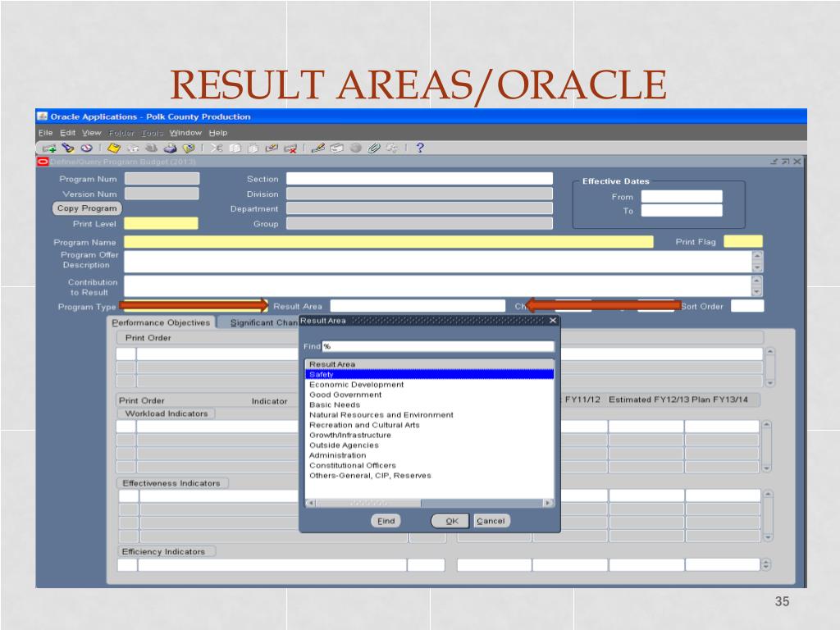The width and height of the screenshot is (840, 630).
Task: Click the yellow Save toolbar icon
Action: [x=113, y=148]
